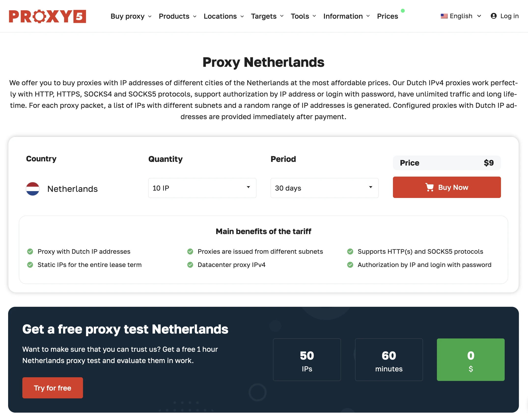The height and width of the screenshot is (420, 528).
Task: Click the Prices link in navigation
Action: point(387,16)
